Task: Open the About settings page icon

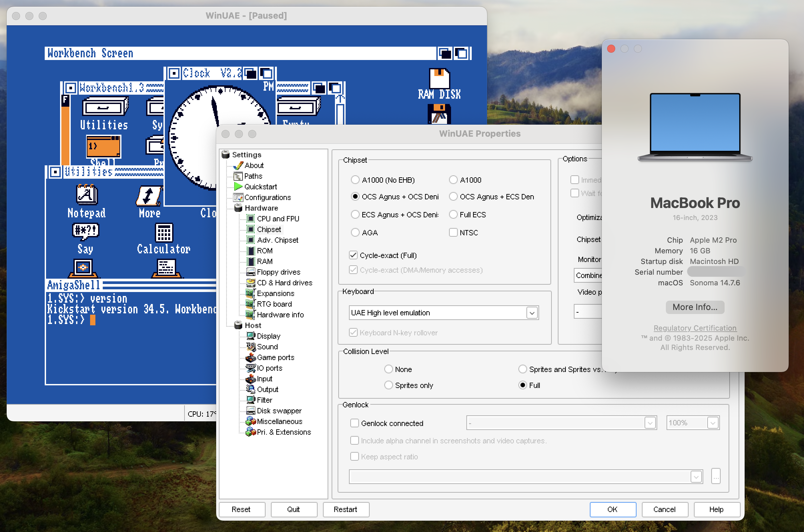Action: (238, 165)
